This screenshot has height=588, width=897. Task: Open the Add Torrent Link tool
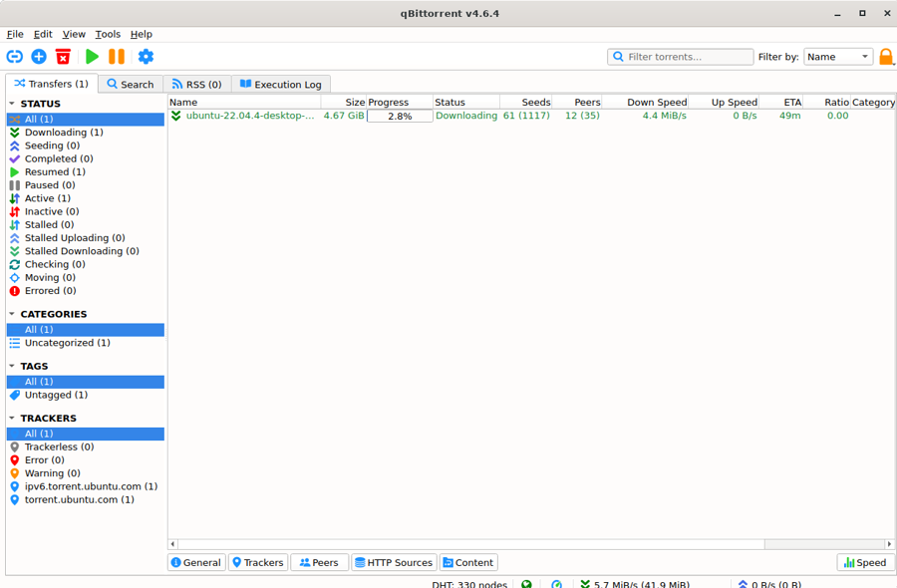14,57
